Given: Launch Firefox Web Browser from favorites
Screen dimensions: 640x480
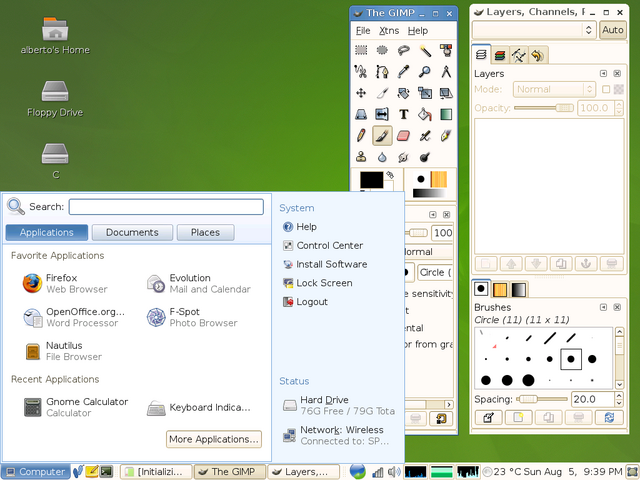Looking at the screenshot, I should click(65, 283).
